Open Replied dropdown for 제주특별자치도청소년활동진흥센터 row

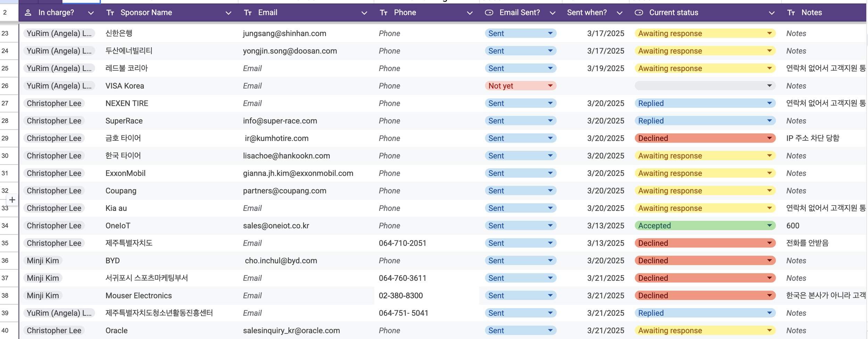tap(705, 313)
